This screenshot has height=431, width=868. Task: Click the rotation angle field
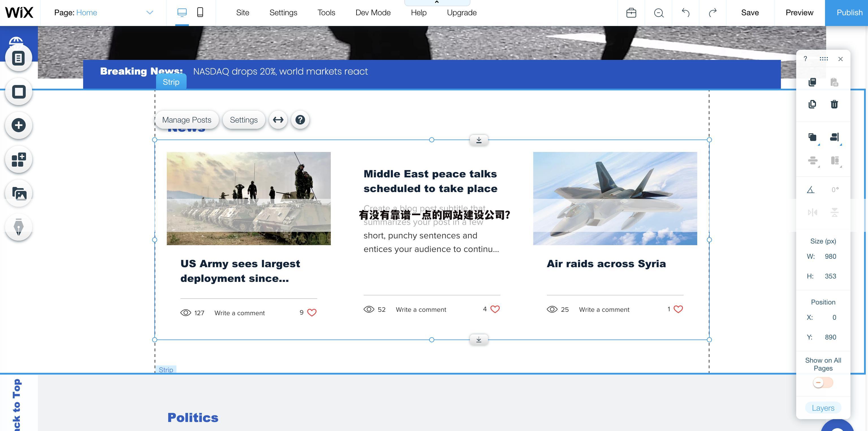[x=835, y=190]
